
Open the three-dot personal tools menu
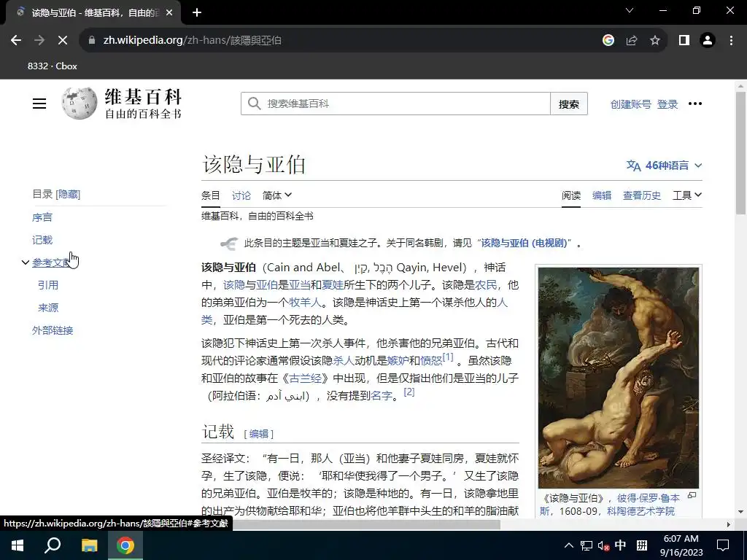point(695,104)
